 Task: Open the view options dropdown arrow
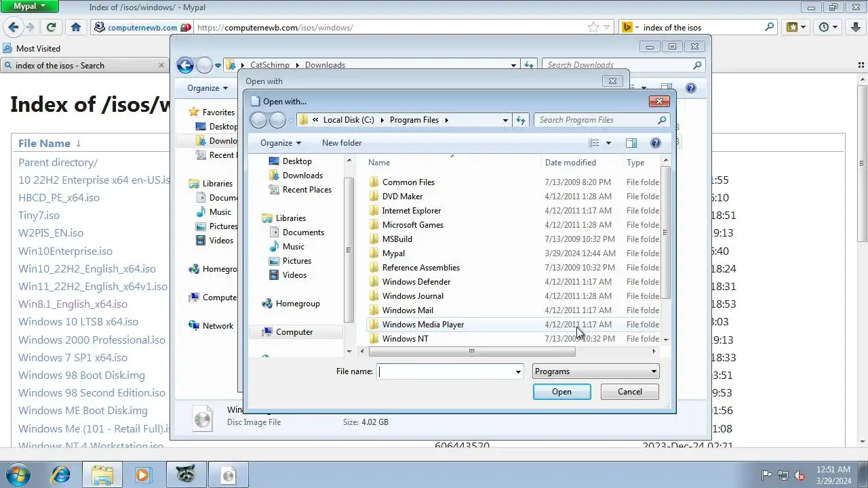(x=608, y=143)
